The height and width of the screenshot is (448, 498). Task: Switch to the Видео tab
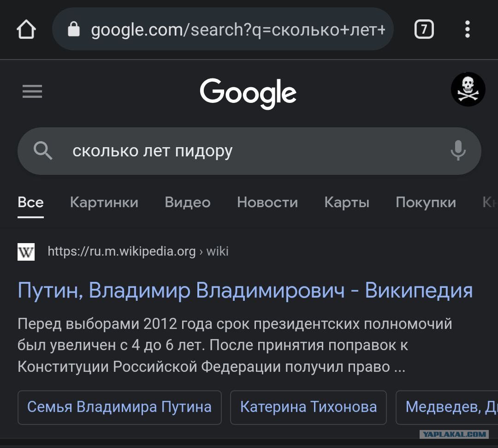point(188,203)
